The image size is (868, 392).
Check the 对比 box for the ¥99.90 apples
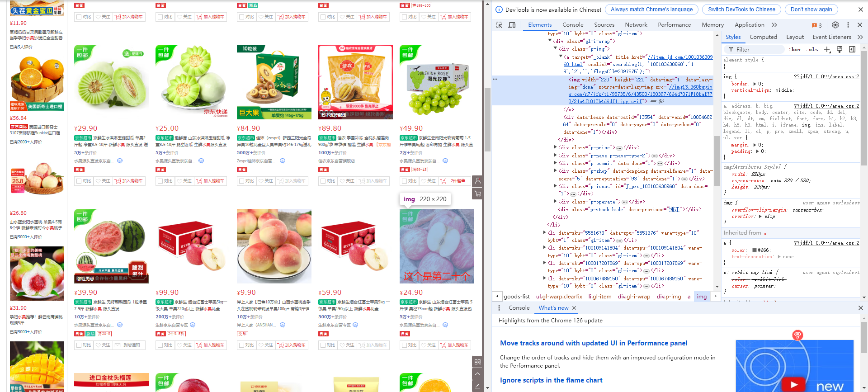tap(160, 345)
